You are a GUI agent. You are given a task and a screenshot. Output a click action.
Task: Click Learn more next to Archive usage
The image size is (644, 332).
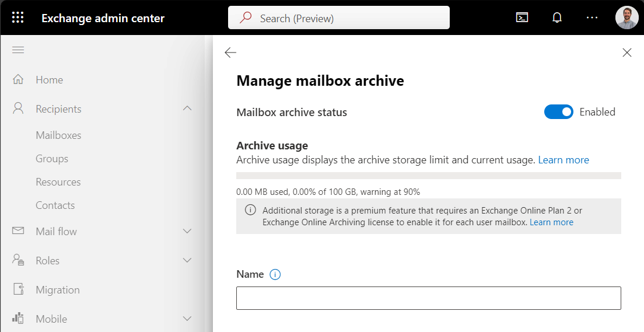click(563, 160)
